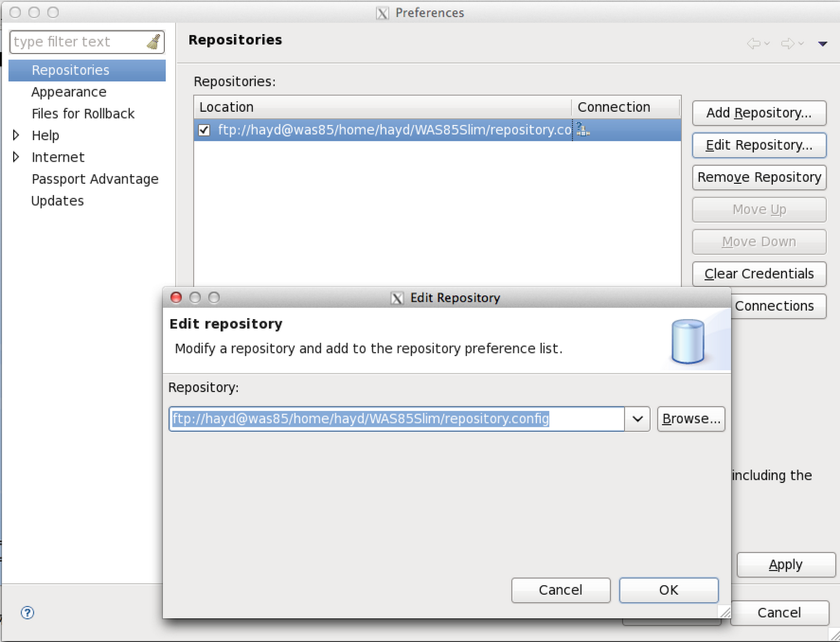The width and height of the screenshot is (840, 642).
Task: Open help via the question mark icon
Action: click(27, 613)
